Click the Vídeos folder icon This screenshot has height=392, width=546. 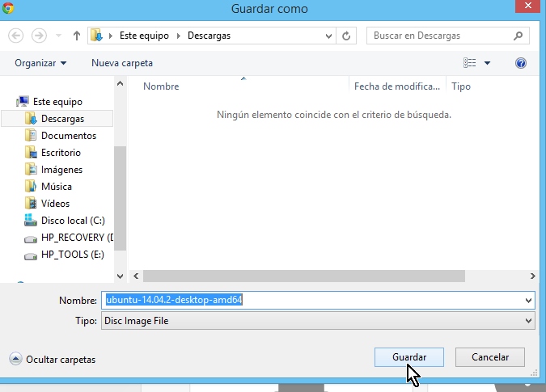(31, 203)
